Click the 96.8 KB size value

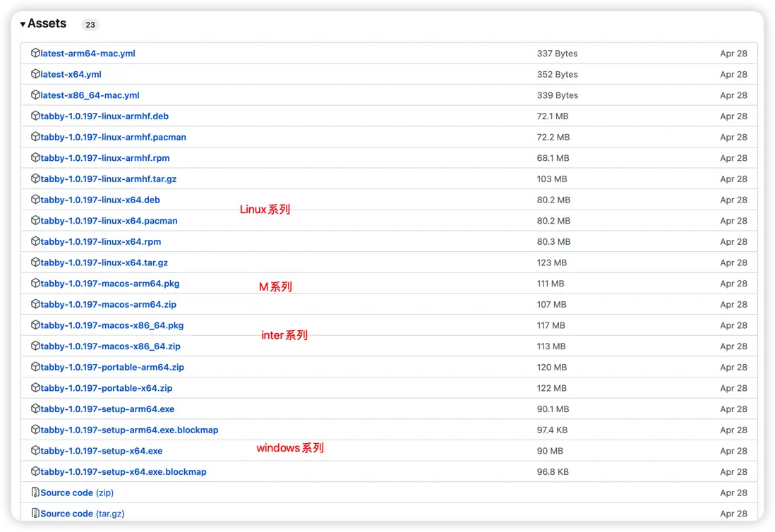(x=553, y=472)
